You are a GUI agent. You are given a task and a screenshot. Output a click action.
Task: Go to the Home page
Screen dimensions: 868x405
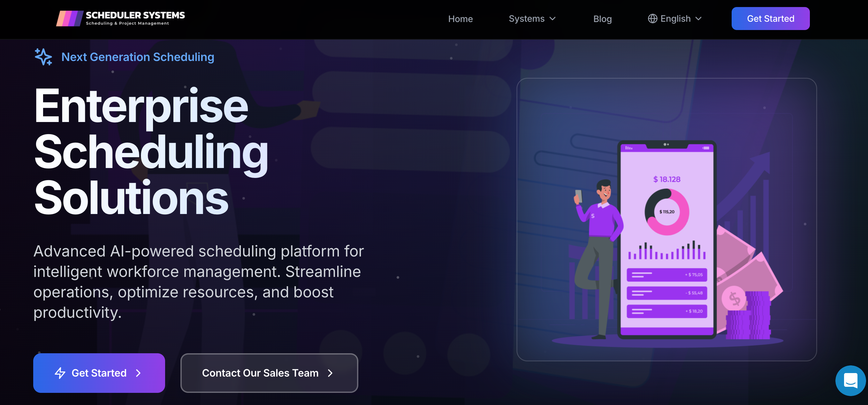pyautogui.click(x=460, y=19)
